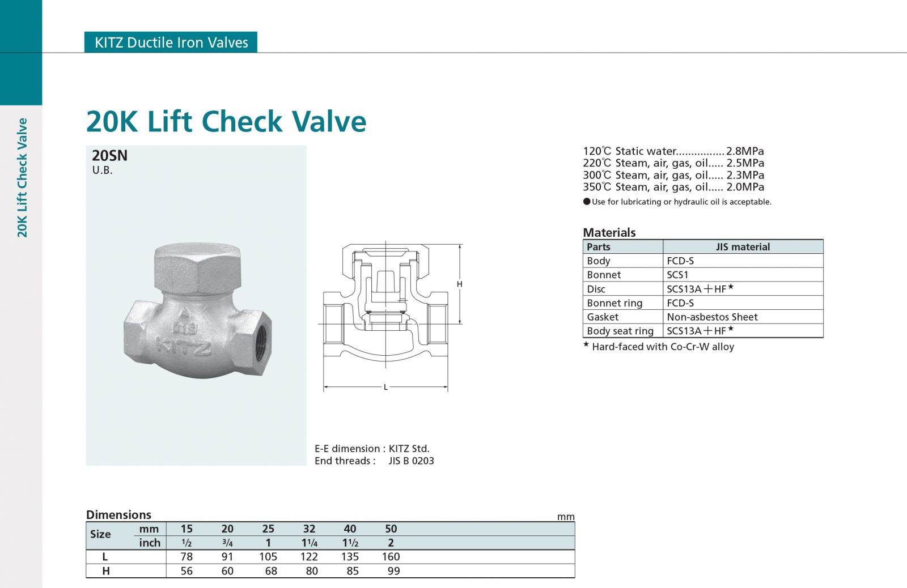Click the L value 105
907x588 pixels.
tap(268, 557)
